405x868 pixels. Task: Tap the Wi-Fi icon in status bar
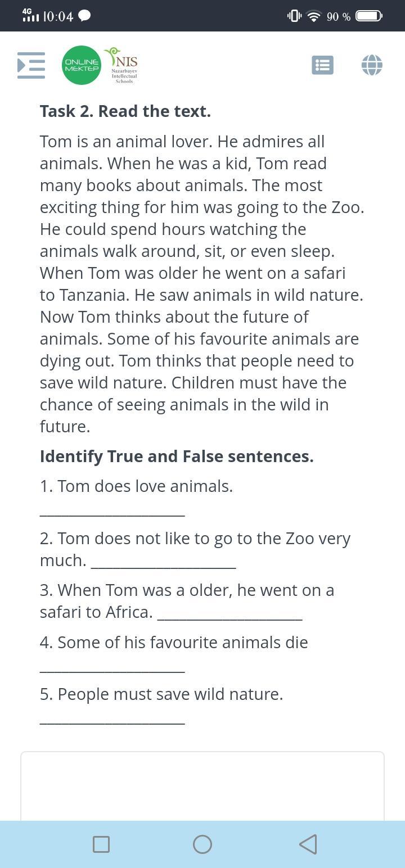coord(314,16)
